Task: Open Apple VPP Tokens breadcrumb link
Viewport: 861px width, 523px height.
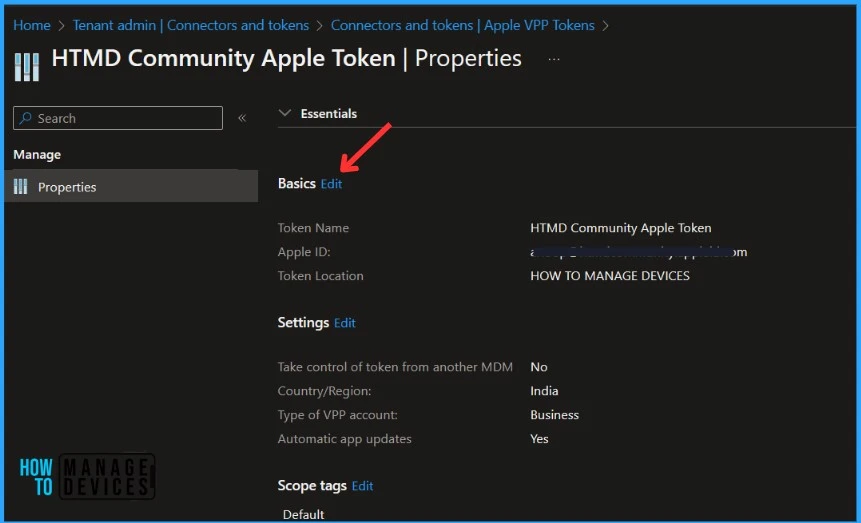Action: pos(462,25)
